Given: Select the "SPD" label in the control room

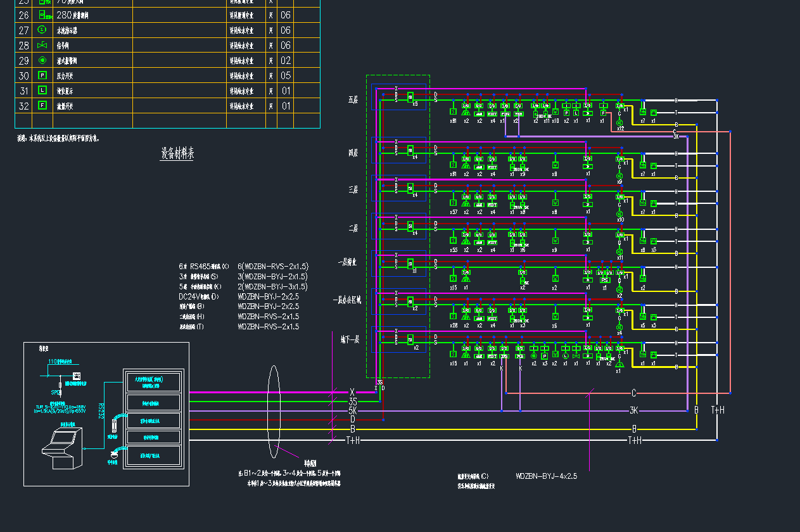Looking at the screenshot, I should (x=56, y=392).
